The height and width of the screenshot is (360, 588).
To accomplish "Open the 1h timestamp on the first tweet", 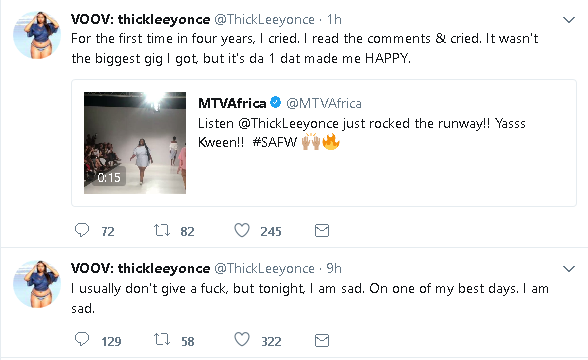I will pyautogui.click(x=334, y=20).
